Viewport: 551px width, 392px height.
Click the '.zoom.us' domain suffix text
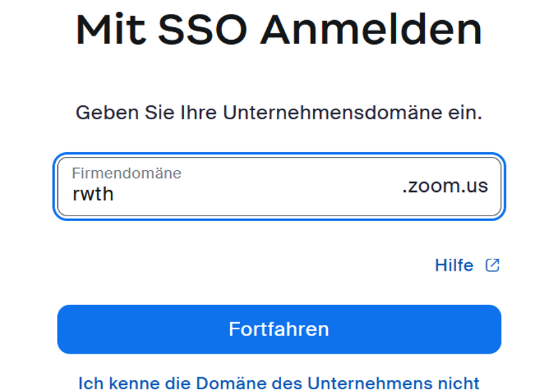click(445, 186)
